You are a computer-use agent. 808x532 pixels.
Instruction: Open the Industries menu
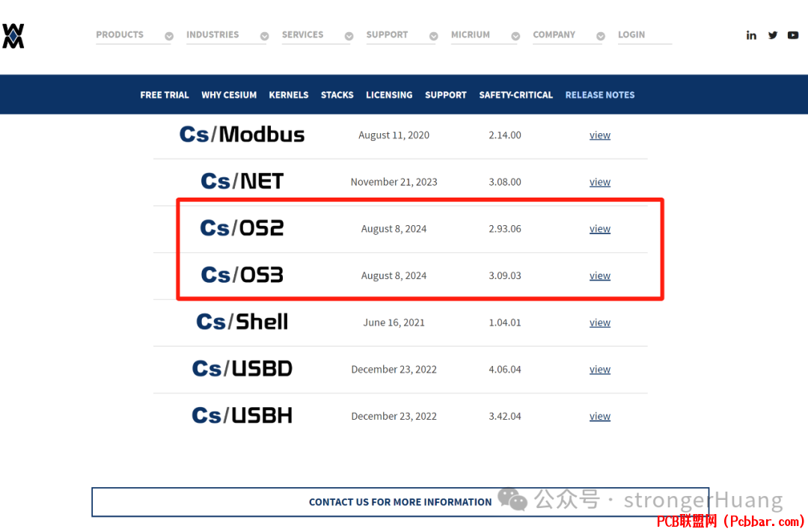pyautogui.click(x=212, y=34)
